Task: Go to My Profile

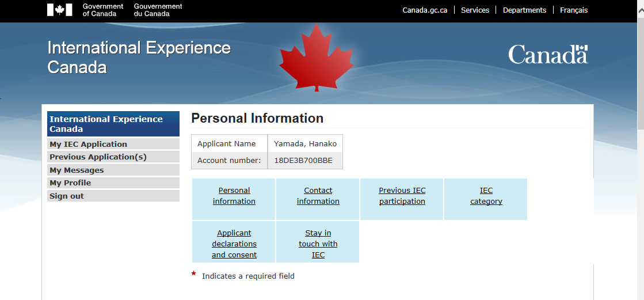Action: coord(70,183)
